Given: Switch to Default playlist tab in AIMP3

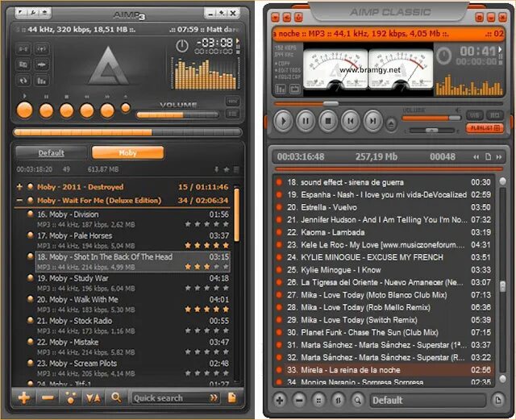Looking at the screenshot, I should 51,152.
